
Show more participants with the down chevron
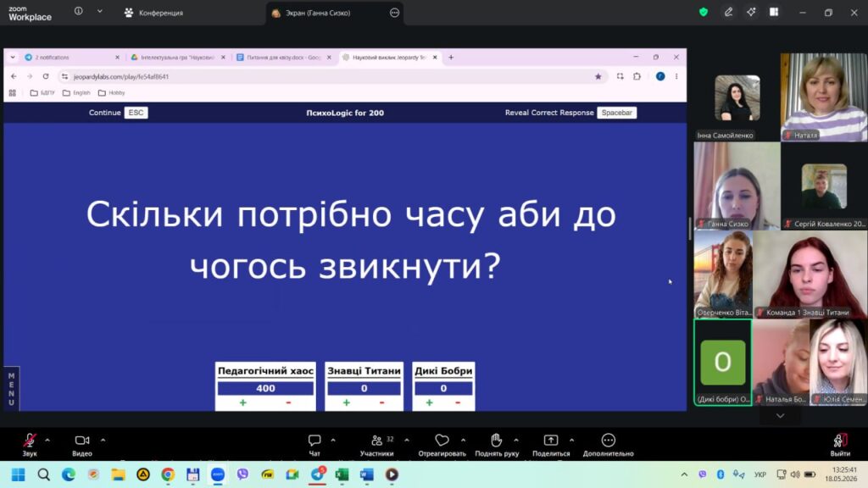(x=780, y=415)
